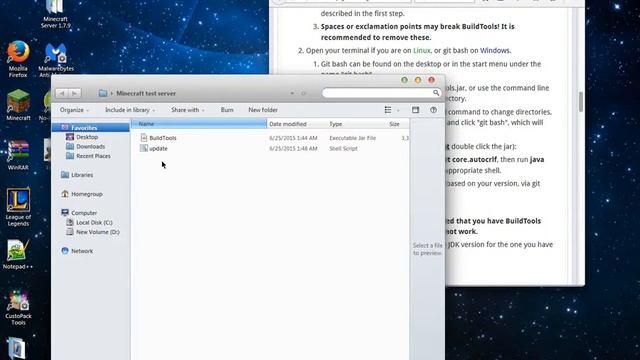This screenshot has width=640, height=360.
Task: Open Include in library dropdown
Action: [x=130, y=110]
